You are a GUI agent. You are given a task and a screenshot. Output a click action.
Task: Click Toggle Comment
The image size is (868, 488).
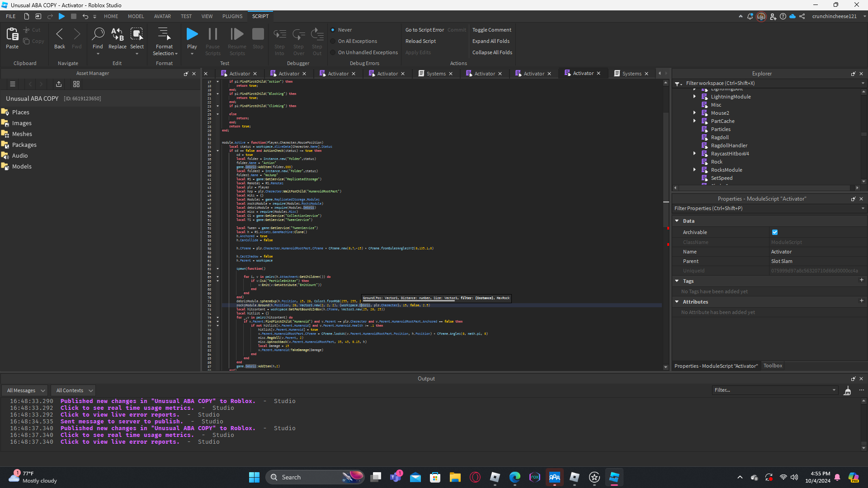[492, 30]
